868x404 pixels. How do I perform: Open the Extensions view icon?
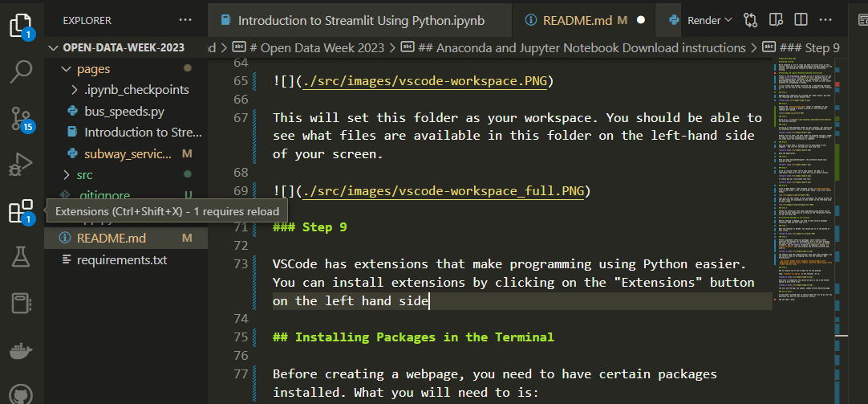point(21,211)
